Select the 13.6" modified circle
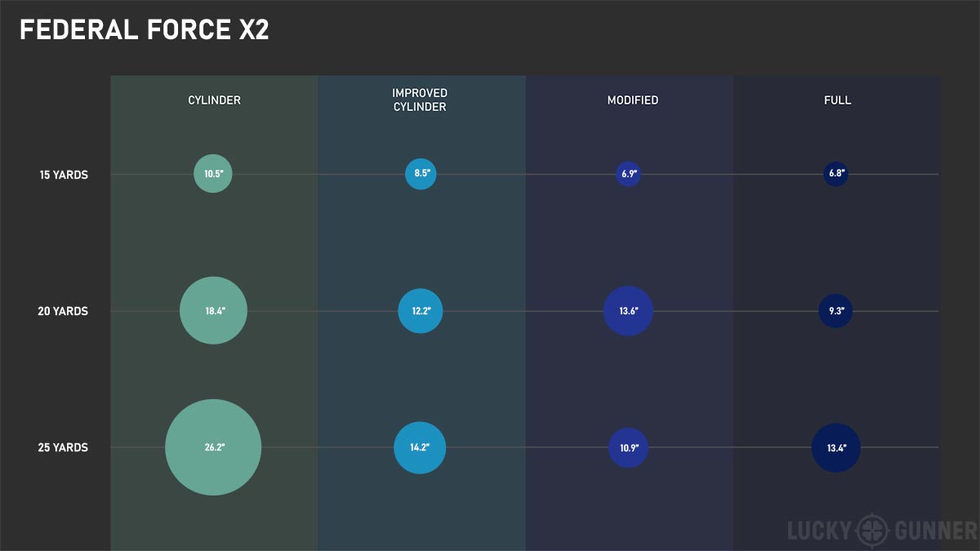The width and height of the screenshot is (980, 551). (x=628, y=310)
